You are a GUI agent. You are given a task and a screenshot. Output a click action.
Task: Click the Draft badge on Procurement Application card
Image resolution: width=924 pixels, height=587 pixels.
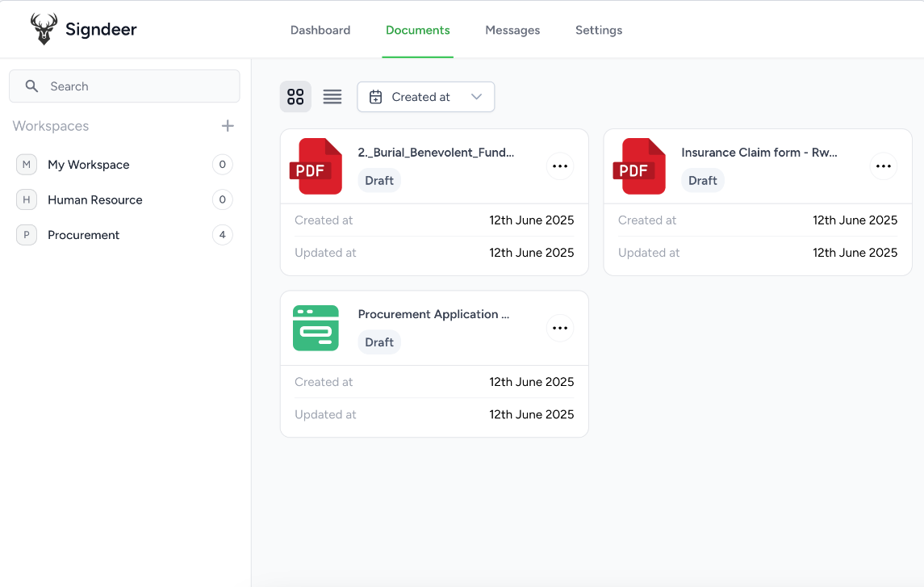click(379, 342)
